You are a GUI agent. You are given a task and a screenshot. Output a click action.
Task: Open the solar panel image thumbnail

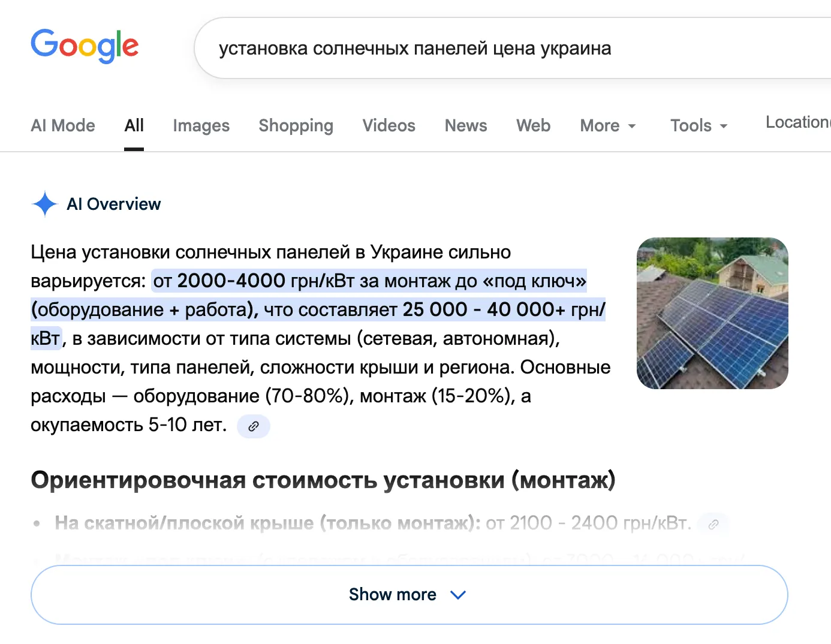tap(712, 313)
